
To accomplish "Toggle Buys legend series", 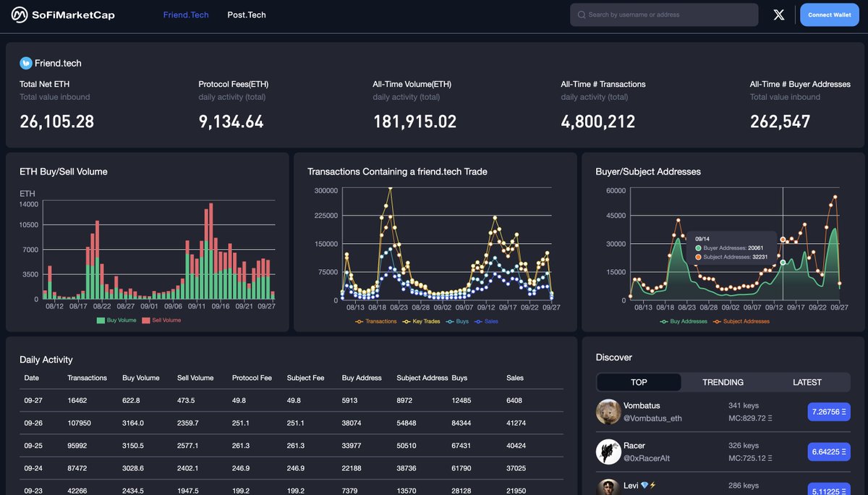I will [457, 321].
